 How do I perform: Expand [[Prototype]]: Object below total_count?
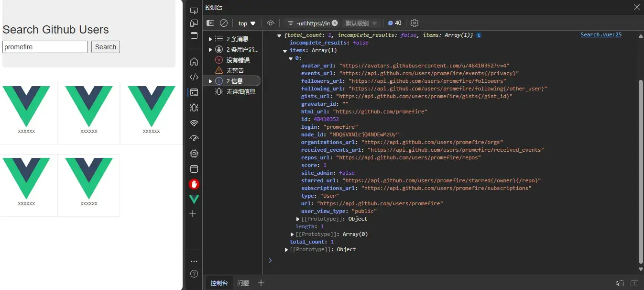286,249
